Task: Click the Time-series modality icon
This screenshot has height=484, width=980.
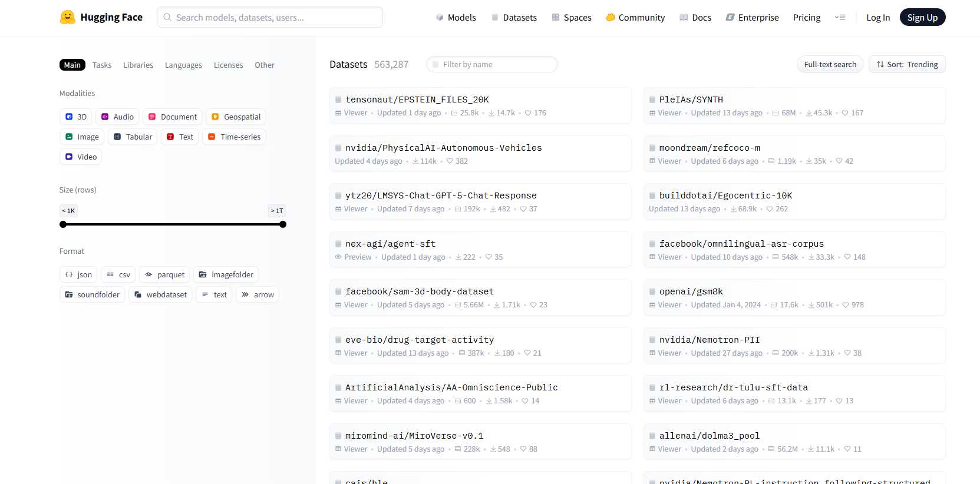Action: point(212,137)
